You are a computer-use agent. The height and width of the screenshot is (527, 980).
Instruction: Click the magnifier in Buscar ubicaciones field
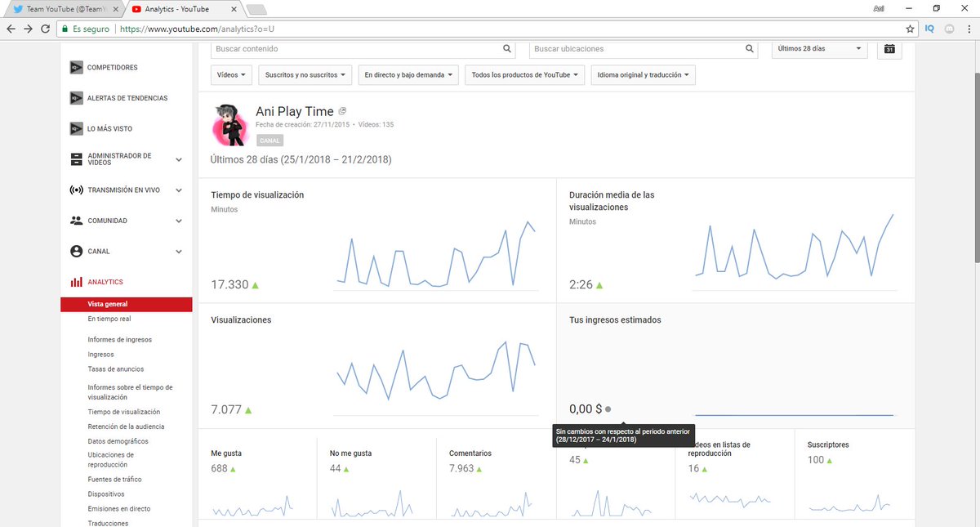[750, 49]
